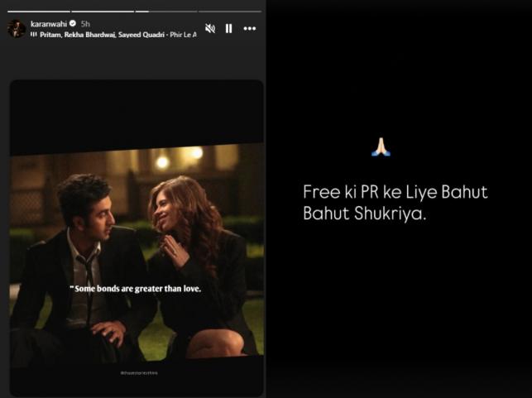This screenshot has width=532, height=398.
Task: Mute or unmute the story sound
Action: click(x=210, y=28)
